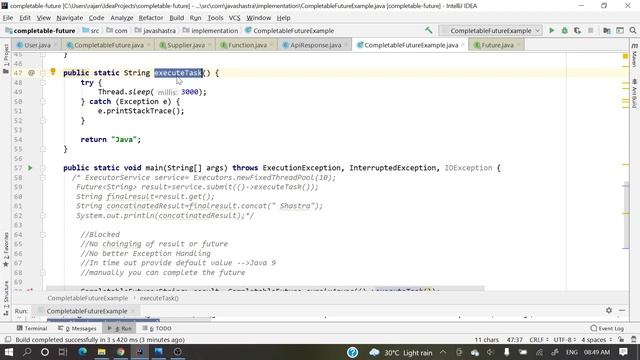The width and height of the screenshot is (640, 360).
Task: Show hidden system tray icons chevron
Action: (x=443, y=352)
